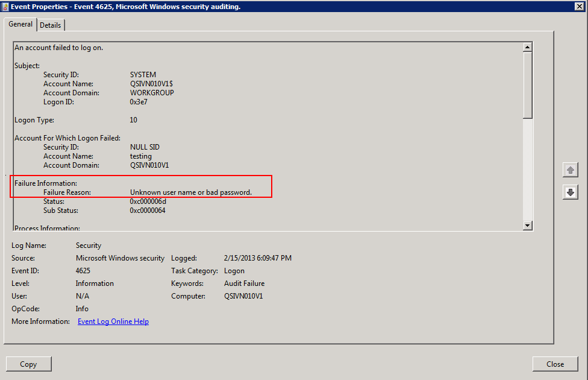Click the empty scrollbar track below thumb

(528, 169)
